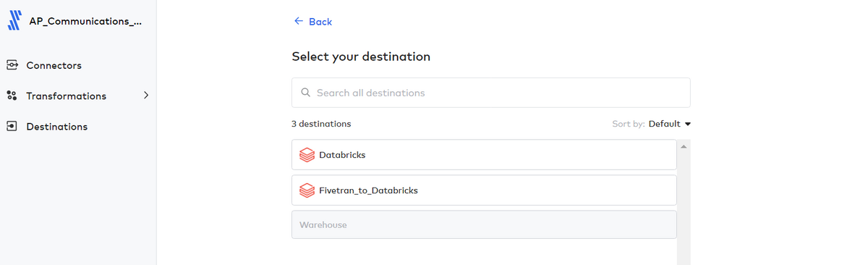This screenshot has width=868, height=265.
Task: Click the sort dropdown arrow
Action: 688,124
